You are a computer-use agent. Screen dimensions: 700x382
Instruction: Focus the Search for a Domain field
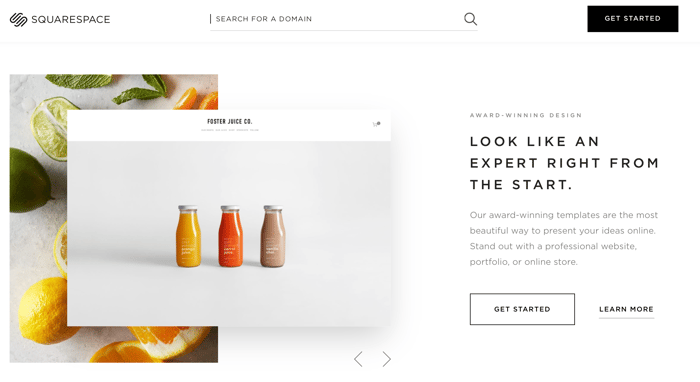coord(336,19)
